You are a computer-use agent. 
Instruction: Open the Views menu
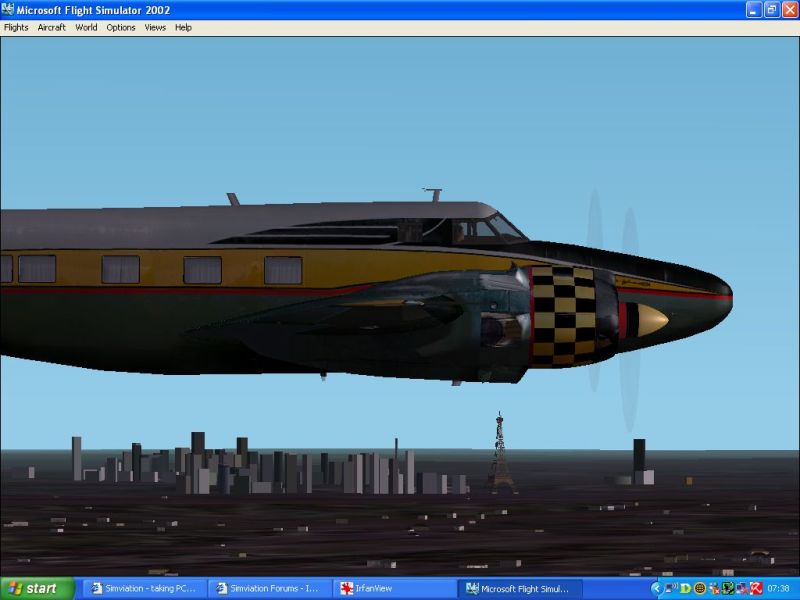coord(155,28)
